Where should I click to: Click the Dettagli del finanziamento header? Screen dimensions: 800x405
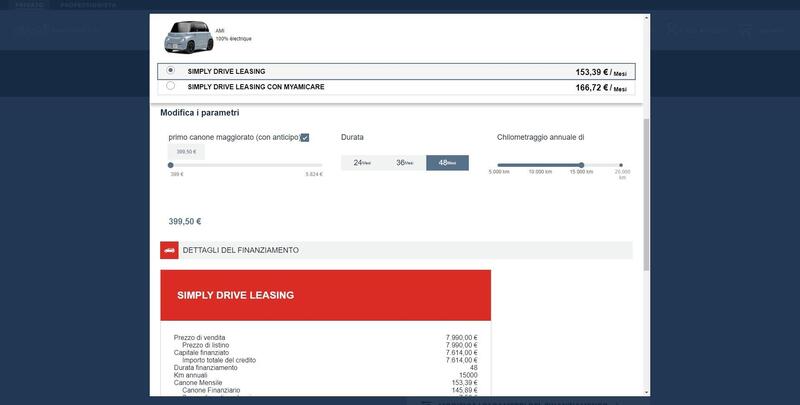coord(396,250)
